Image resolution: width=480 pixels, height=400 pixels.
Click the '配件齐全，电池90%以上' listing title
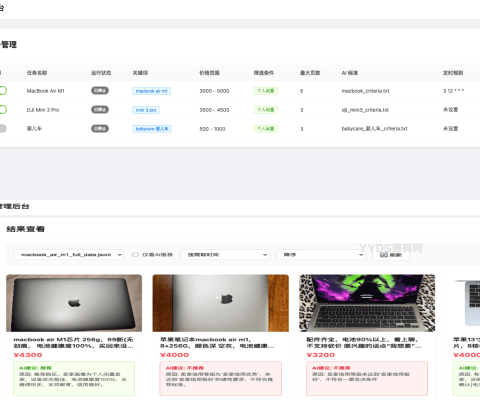(x=364, y=343)
